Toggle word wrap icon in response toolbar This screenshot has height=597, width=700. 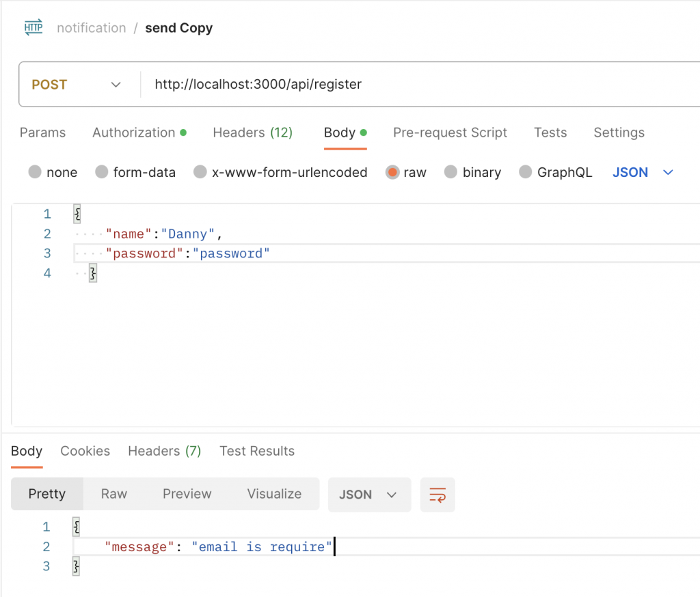pos(437,495)
